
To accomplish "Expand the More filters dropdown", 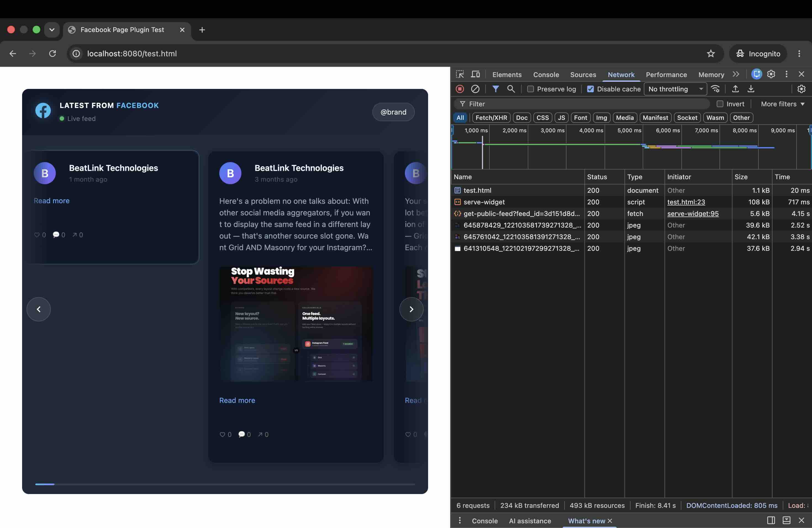I will pos(783,104).
